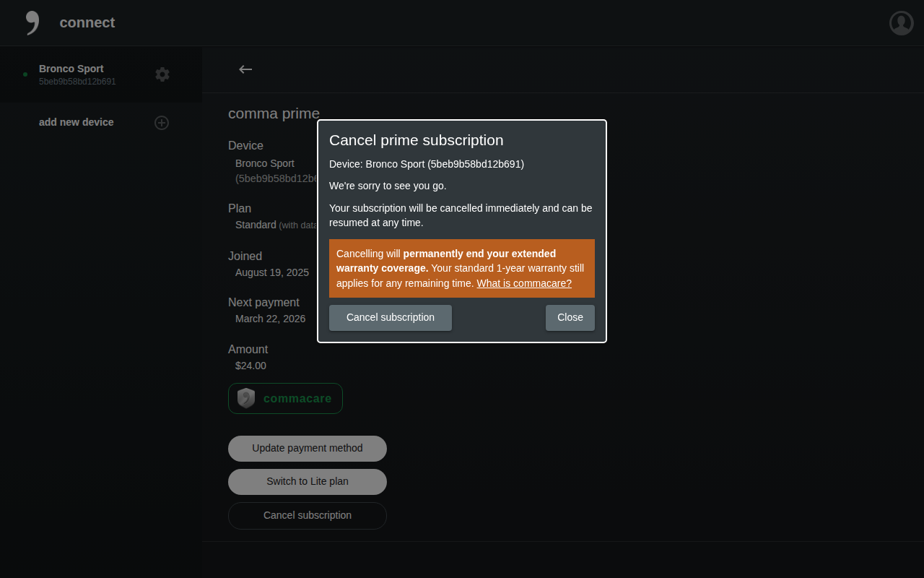Close the cancel prime dialog
Screen dimensions: 924x578
click(570, 318)
